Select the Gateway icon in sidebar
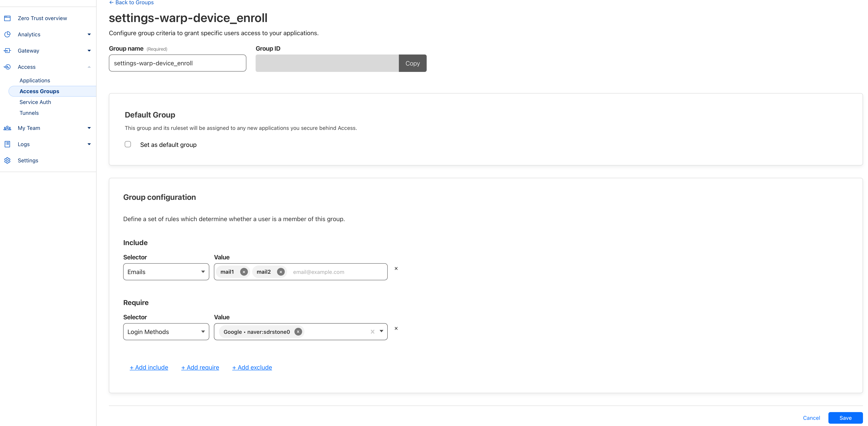868x426 pixels. point(7,50)
